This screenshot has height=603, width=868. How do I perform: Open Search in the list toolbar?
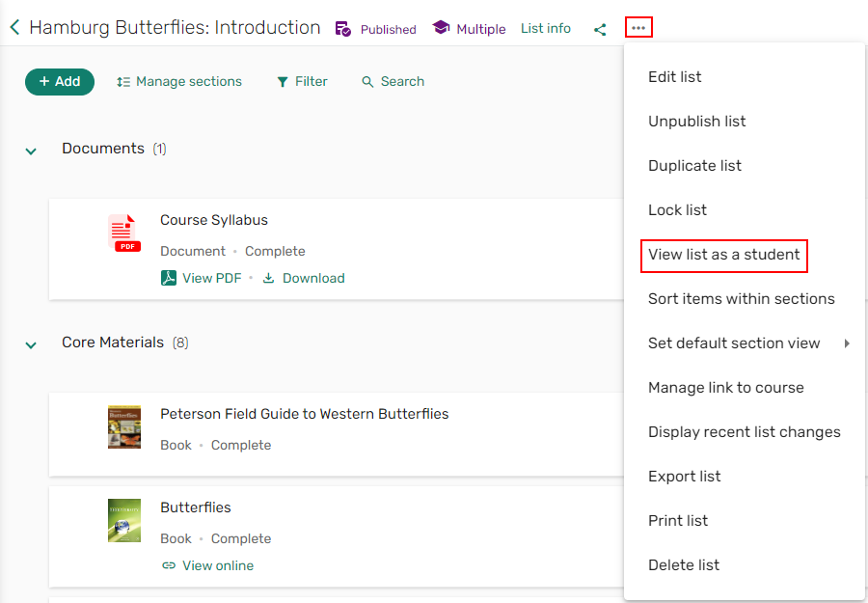click(x=393, y=81)
